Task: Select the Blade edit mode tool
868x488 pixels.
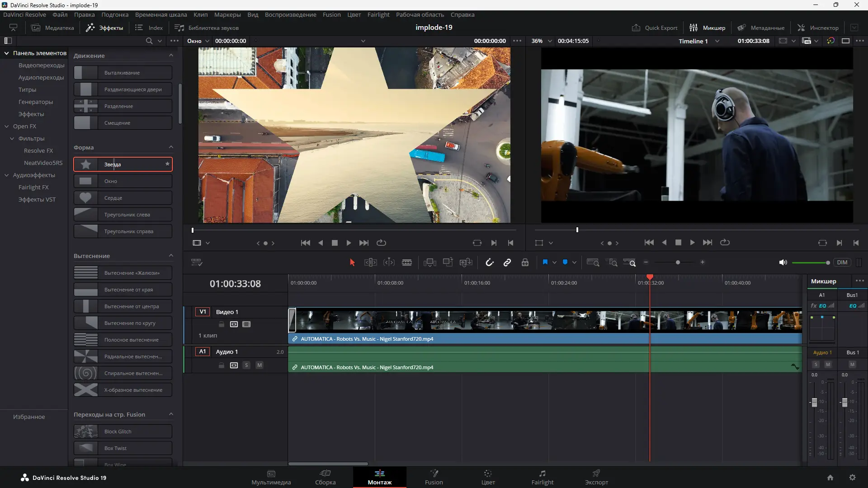Action: (x=406, y=263)
